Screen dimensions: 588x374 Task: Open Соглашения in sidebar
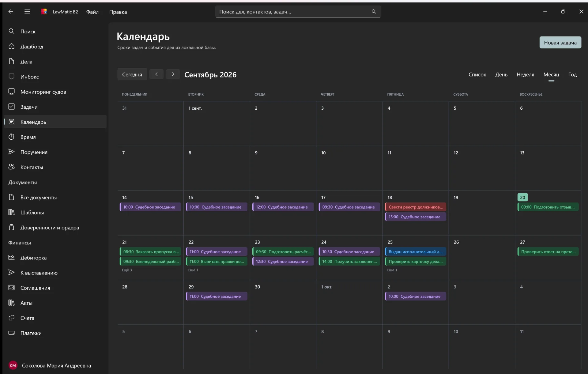coord(55,288)
